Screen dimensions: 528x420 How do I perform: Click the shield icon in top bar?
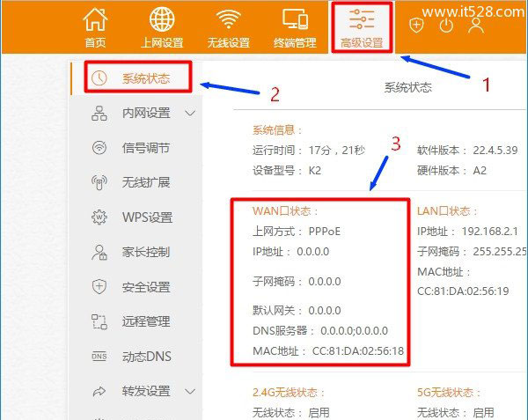[x=417, y=25]
